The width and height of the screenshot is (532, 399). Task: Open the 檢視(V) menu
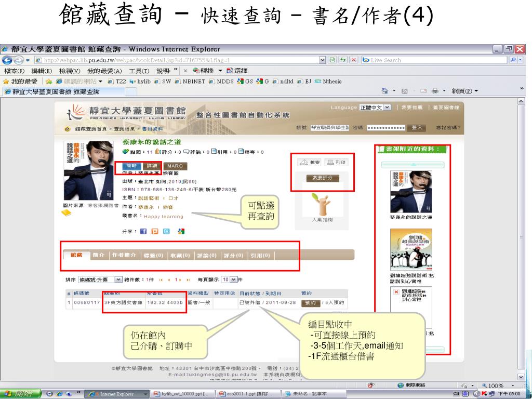(x=70, y=71)
